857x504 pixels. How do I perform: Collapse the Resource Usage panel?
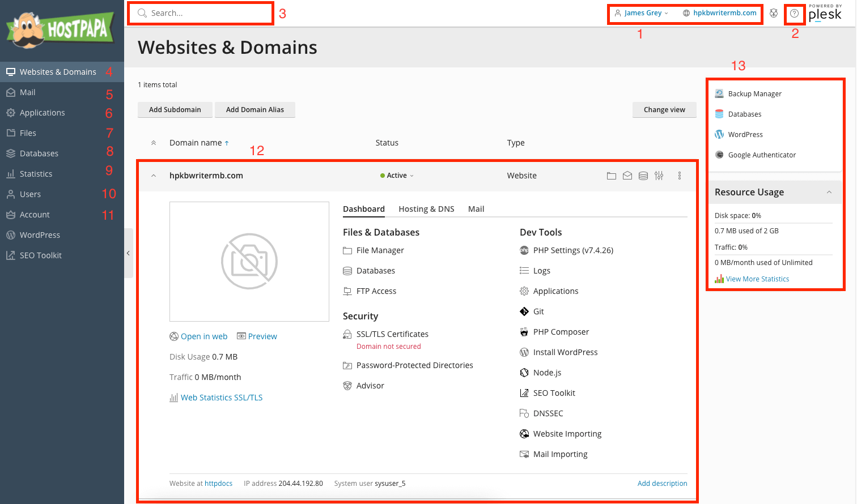pos(829,192)
